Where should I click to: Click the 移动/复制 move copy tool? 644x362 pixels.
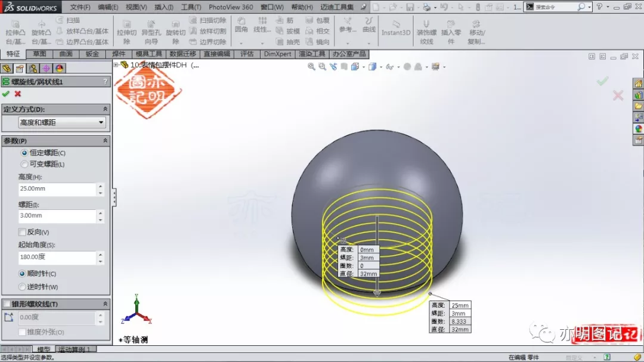[x=476, y=32]
